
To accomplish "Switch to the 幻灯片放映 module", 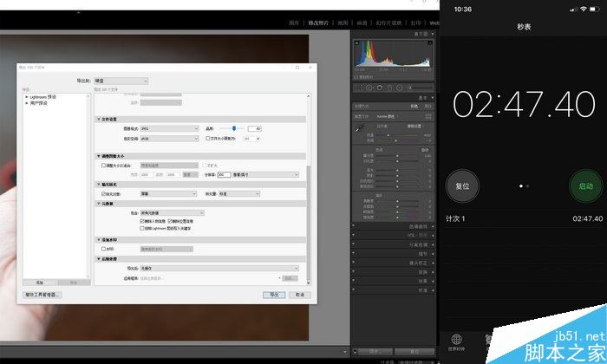I will [388, 23].
